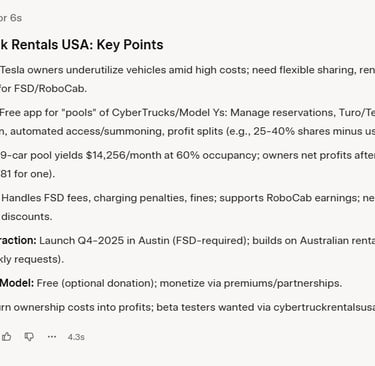
Task: Click the '9-car pool yields $14,256/month' line
Action: [187, 155]
